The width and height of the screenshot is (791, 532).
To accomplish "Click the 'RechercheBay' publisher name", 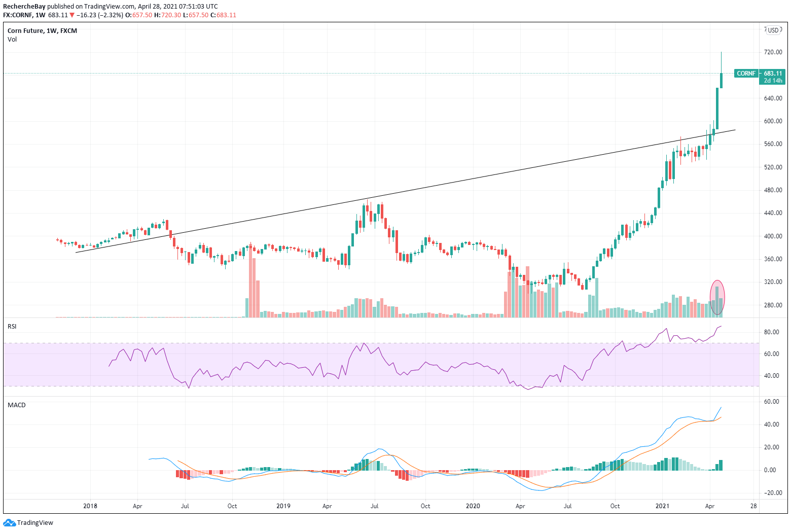I will [x=24, y=7].
